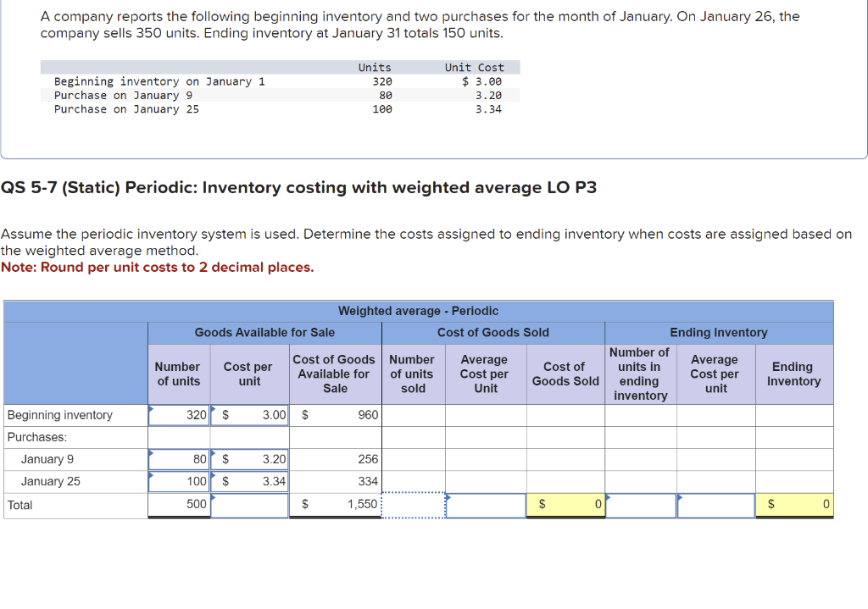This screenshot has height=609, width=868.
Task: Click January 25 number of units field showing 100
Action: 179,481
